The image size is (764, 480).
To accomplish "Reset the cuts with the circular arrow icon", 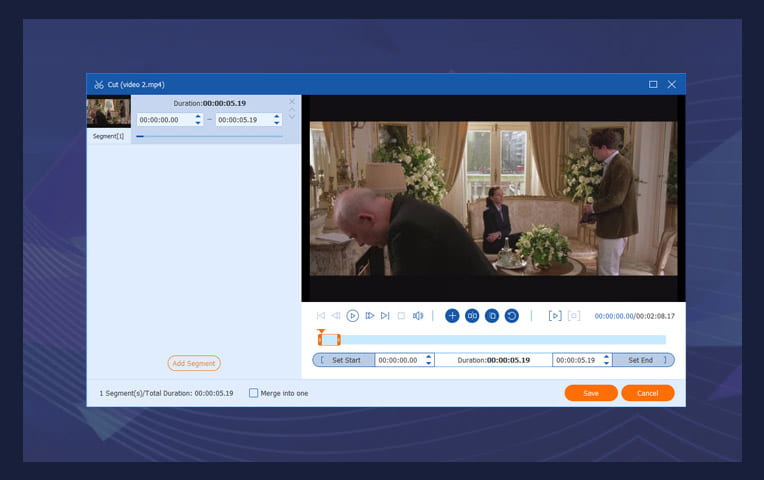I will pyautogui.click(x=512, y=316).
